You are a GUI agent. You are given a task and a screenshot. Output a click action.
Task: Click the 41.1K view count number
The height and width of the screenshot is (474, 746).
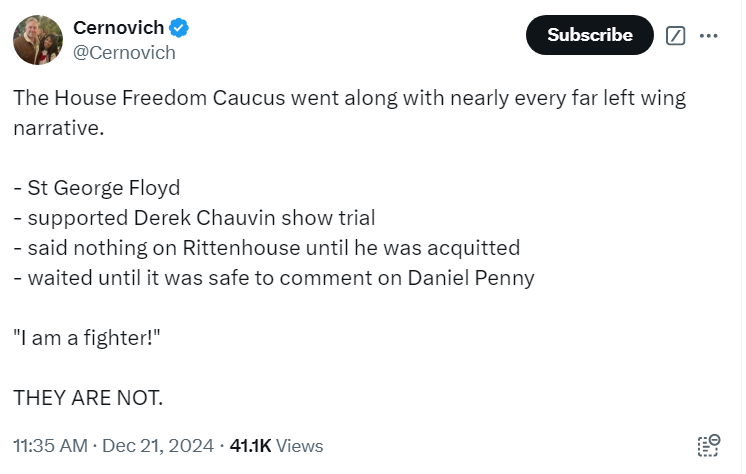(252, 448)
